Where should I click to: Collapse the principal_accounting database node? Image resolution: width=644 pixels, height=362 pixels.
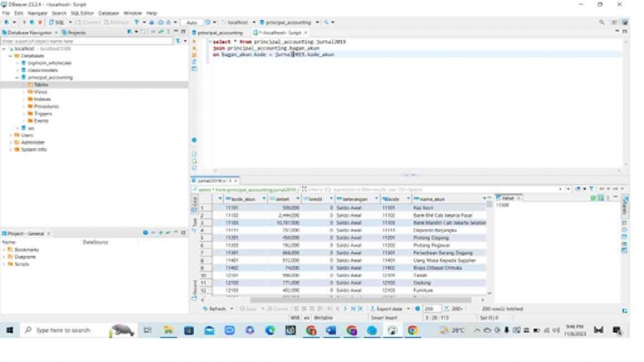tap(18, 77)
